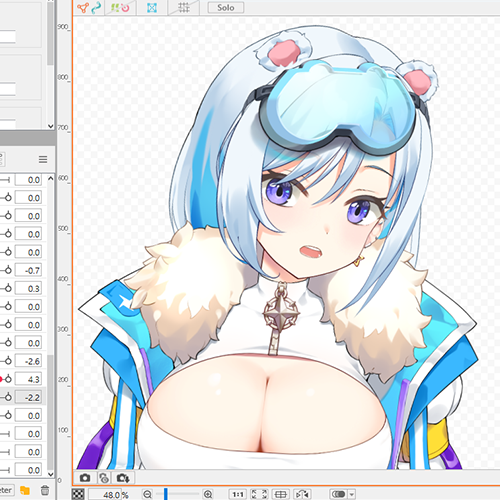Click the camera save with arrow icon

123,478
